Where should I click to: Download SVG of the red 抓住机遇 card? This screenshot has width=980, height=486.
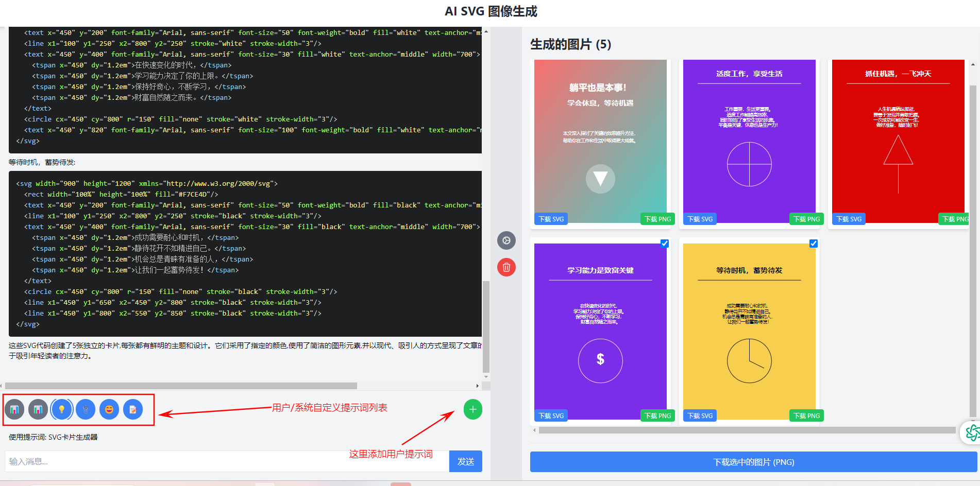point(849,219)
